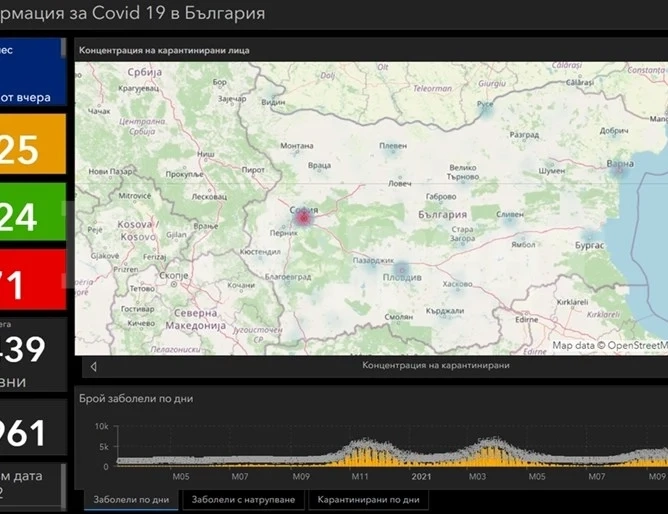This screenshot has width=668, height=514.
Task: Click the 2021 label on chart axis
Action: [421, 477]
